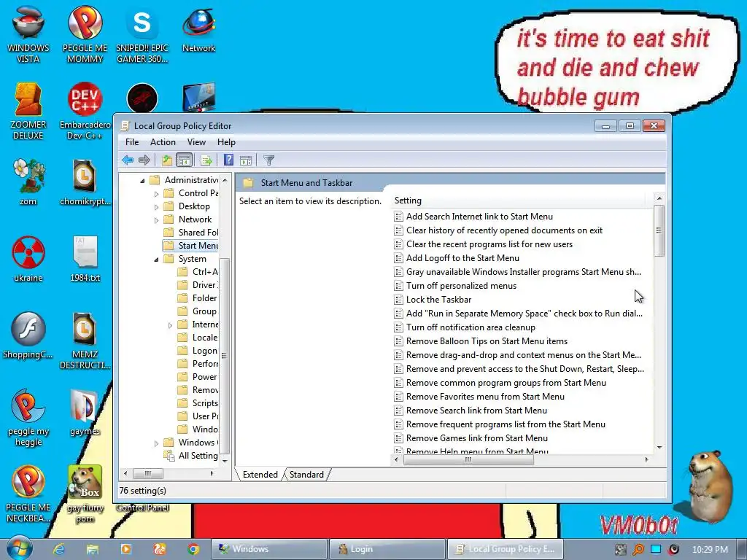747x560 pixels.
Task: Click settings list horizontal scrollbar thumb
Action: coord(468,459)
